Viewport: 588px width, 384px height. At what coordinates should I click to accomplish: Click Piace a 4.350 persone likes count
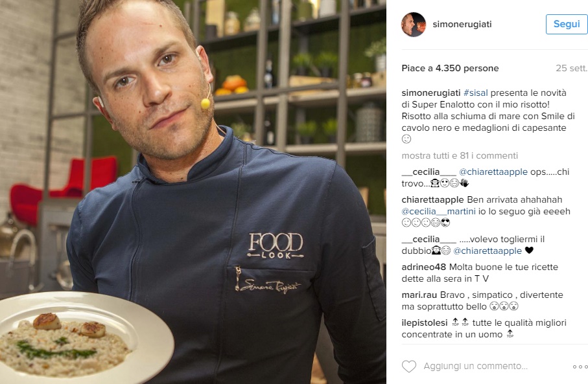click(450, 68)
